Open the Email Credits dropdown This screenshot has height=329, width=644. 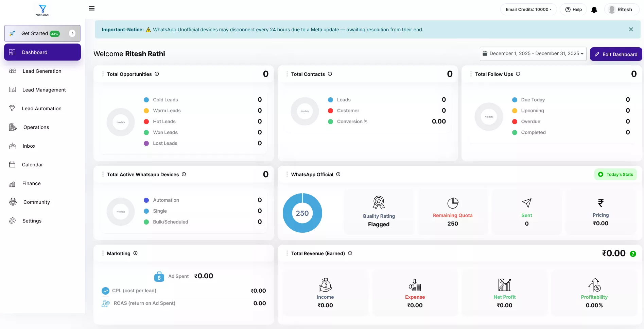click(528, 10)
